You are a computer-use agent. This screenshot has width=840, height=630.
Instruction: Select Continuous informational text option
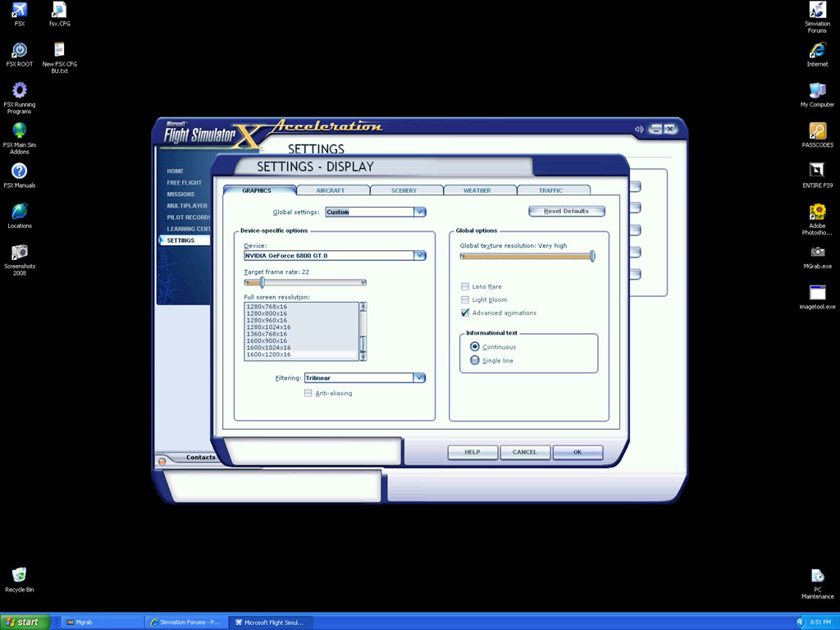click(475, 347)
